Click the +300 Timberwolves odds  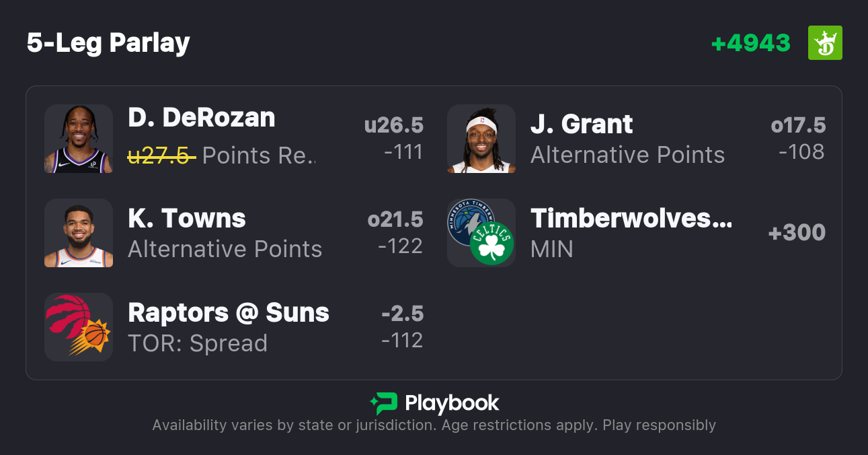click(797, 233)
